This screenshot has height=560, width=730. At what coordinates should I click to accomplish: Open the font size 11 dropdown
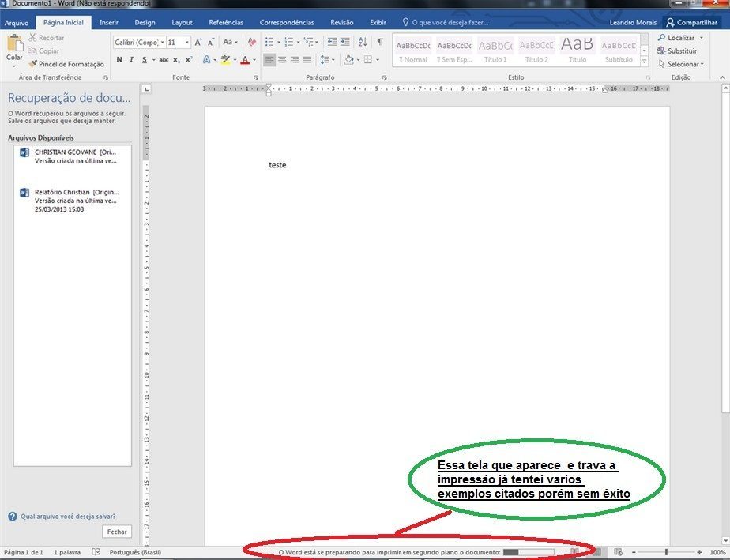click(186, 43)
